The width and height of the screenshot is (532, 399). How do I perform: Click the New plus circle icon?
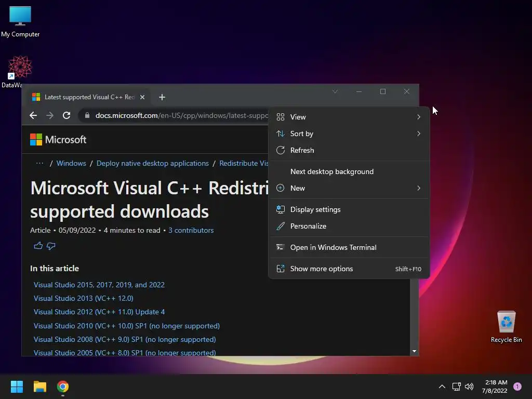(x=280, y=188)
